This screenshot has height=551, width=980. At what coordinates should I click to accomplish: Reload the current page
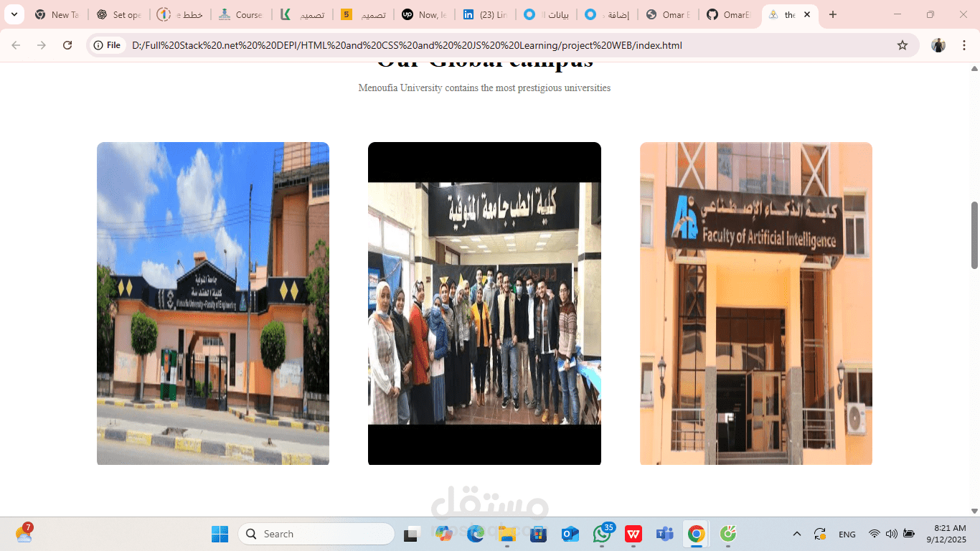(x=67, y=45)
